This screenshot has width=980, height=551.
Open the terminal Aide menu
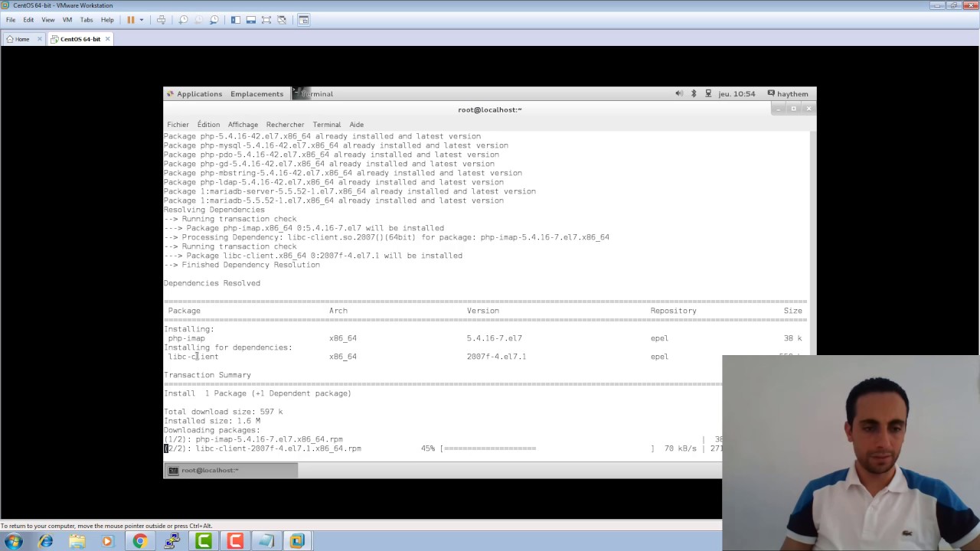tap(357, 125)
